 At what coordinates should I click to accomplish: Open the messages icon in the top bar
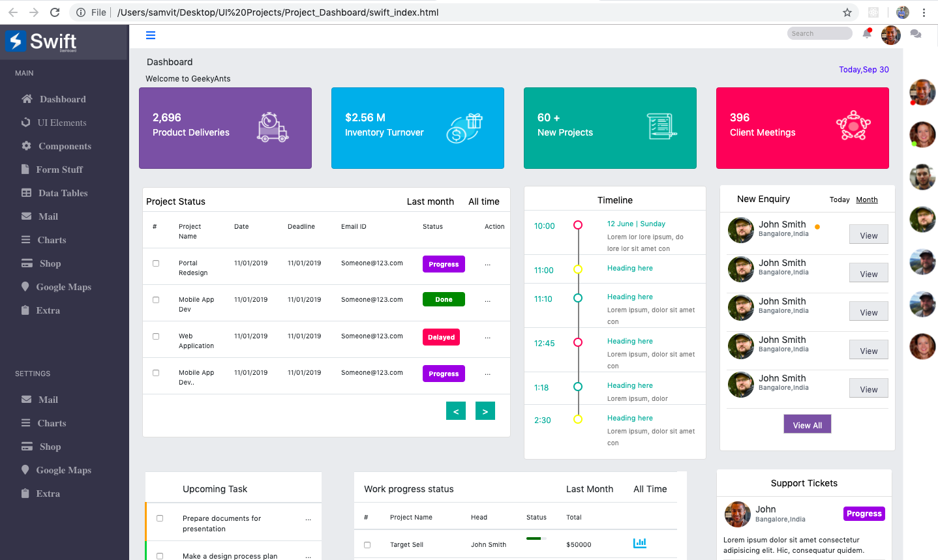[915, 33]
